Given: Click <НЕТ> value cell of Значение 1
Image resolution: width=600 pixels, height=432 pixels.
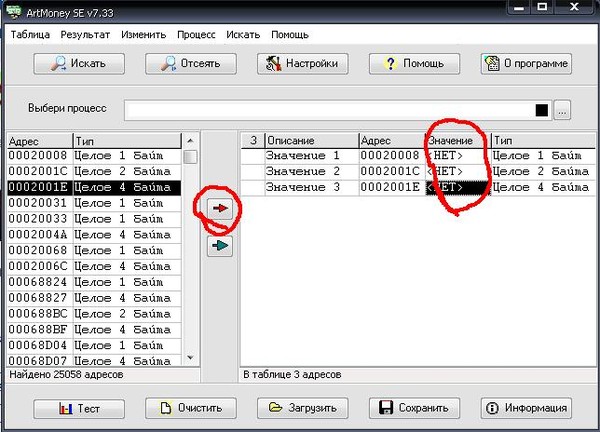Looking at the screenshot, I should pos(458,156).
